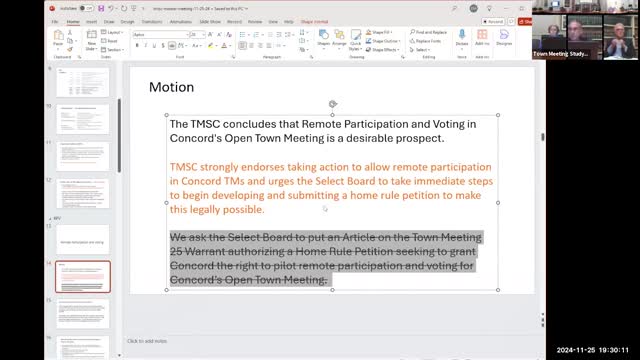640x360 pixels.
Task: Toggle numbered list formatting
Action: pos(256,35)
